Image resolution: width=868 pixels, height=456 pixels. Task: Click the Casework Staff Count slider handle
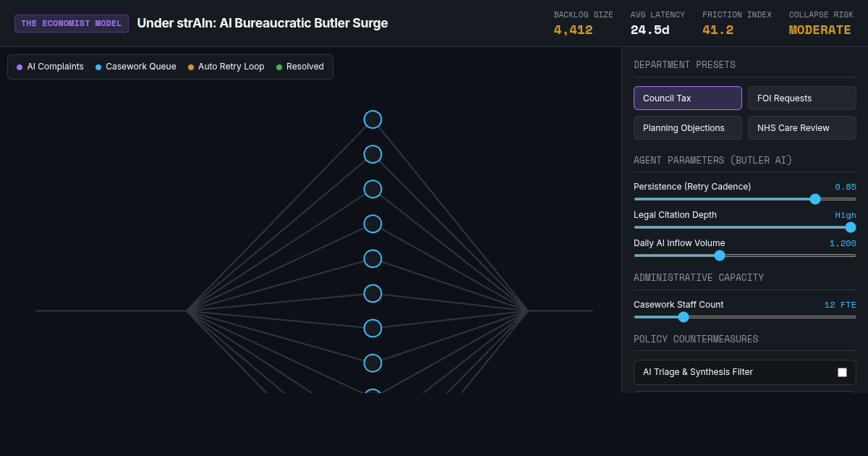(684, 317)
